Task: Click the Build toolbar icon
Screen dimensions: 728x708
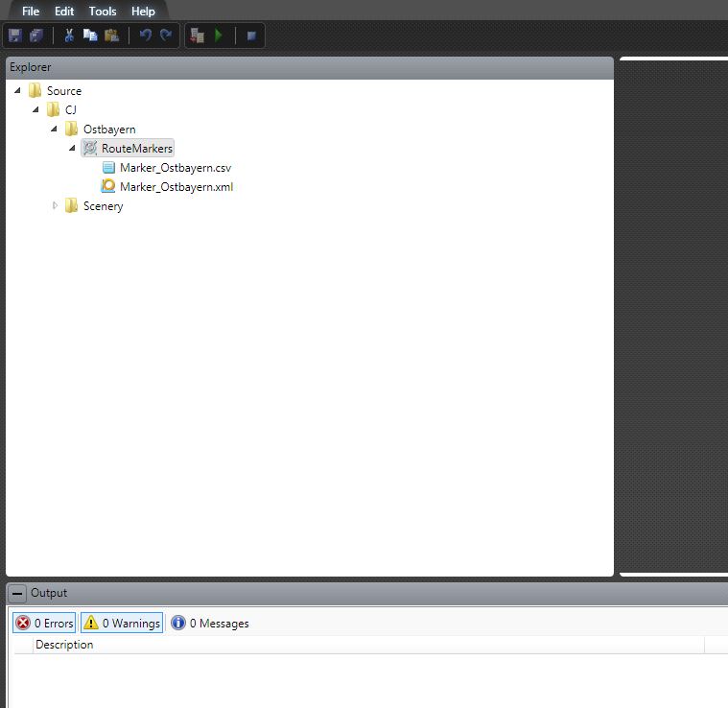Action: (198, 35)
